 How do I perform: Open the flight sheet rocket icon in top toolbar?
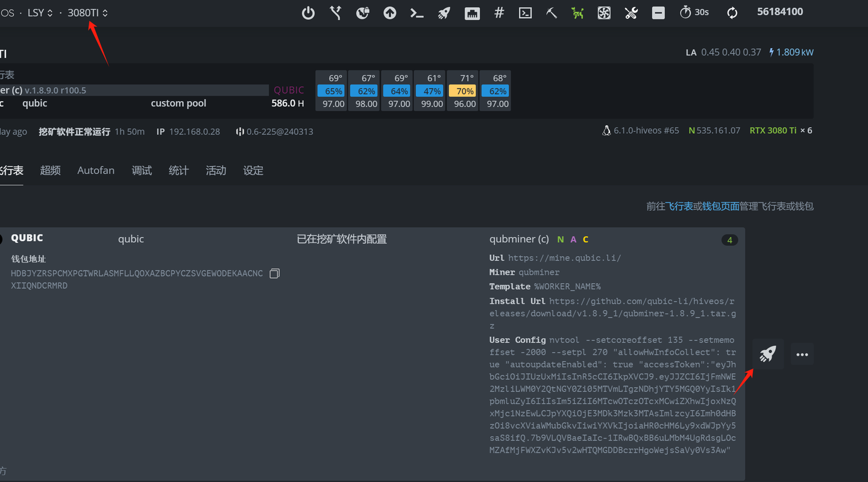(x=444, y=13)
